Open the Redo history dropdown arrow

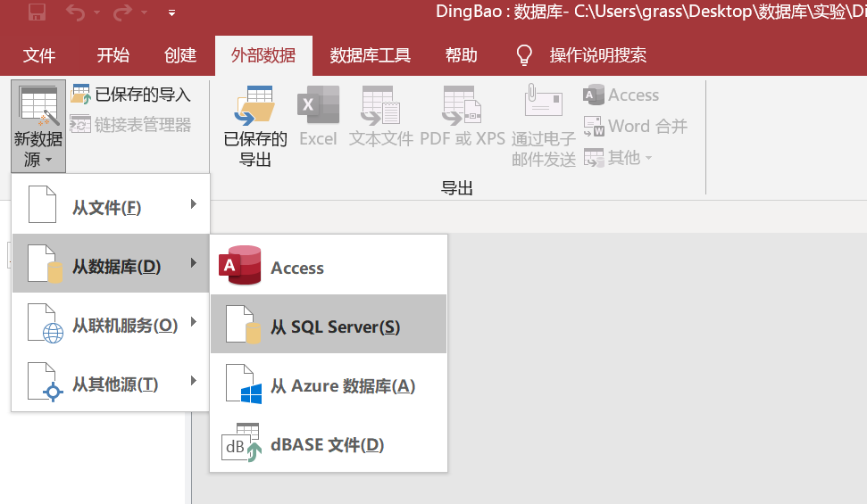tap(145, 12)
